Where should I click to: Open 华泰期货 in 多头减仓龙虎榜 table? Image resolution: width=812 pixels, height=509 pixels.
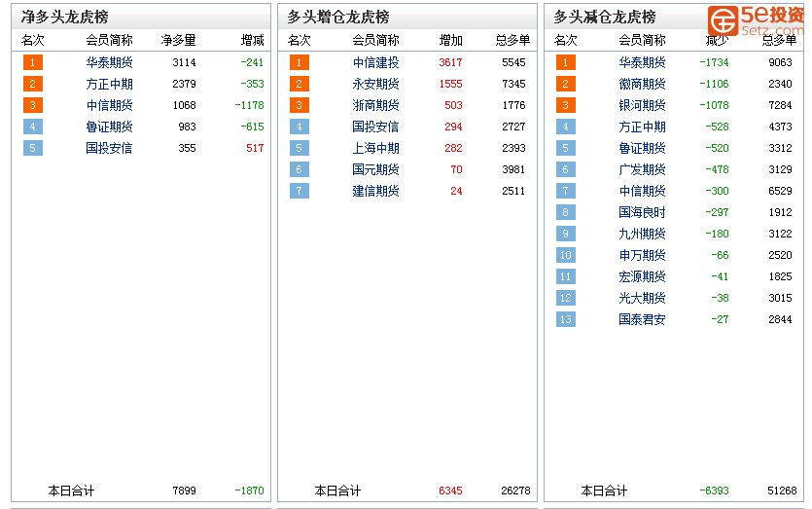[x=642, y=62]
